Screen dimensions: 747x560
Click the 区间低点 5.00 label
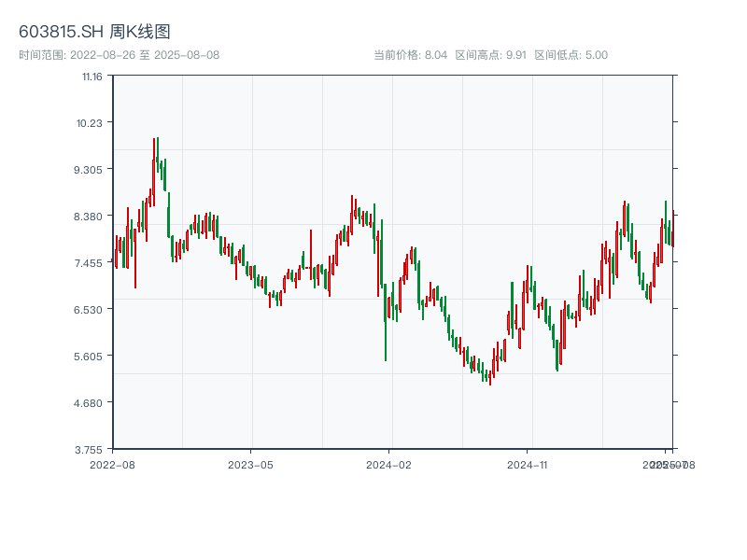point(571,55)
